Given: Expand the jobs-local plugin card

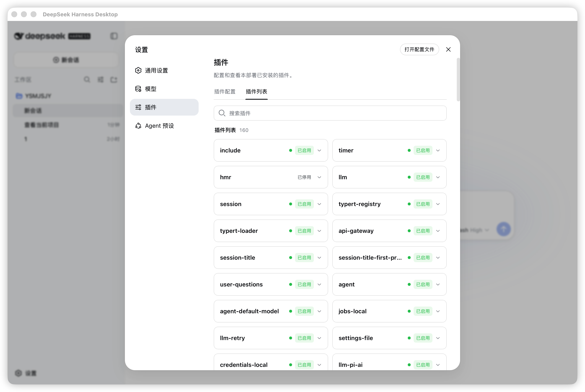Looking at the screenshot, I should click(438, 311).
